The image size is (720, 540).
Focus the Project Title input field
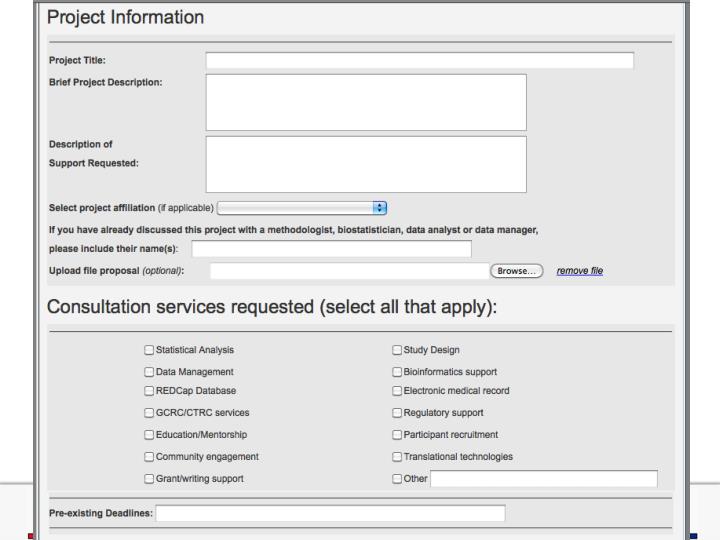pos(420,61)
